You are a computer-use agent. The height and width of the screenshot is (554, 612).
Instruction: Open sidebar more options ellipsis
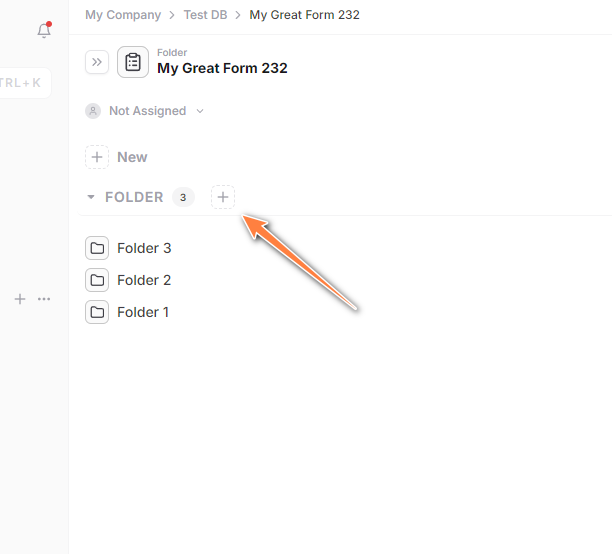coord(44,298)
